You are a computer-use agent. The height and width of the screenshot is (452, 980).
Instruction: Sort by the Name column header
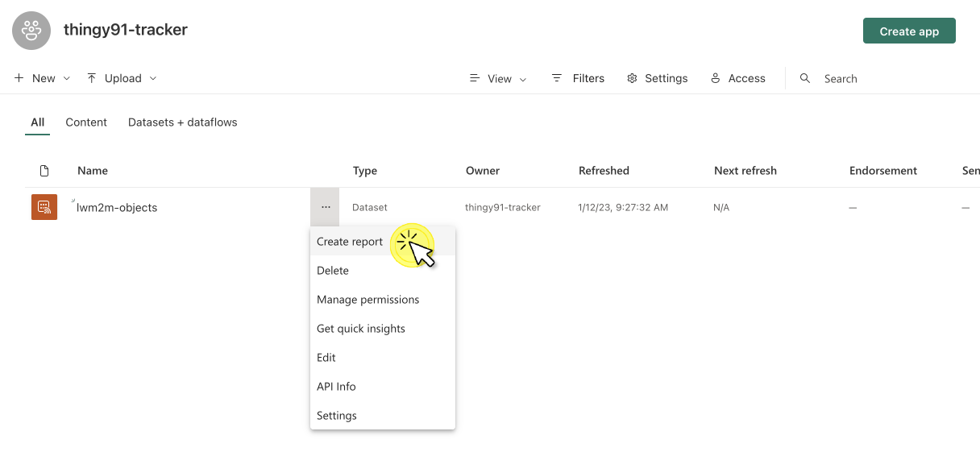pos(93,171)
